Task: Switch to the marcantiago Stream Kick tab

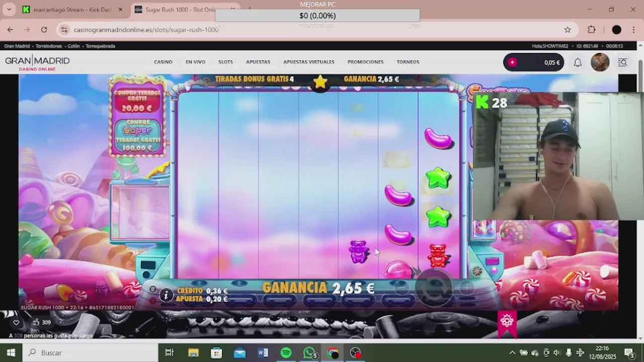Action: pos(73,10)
